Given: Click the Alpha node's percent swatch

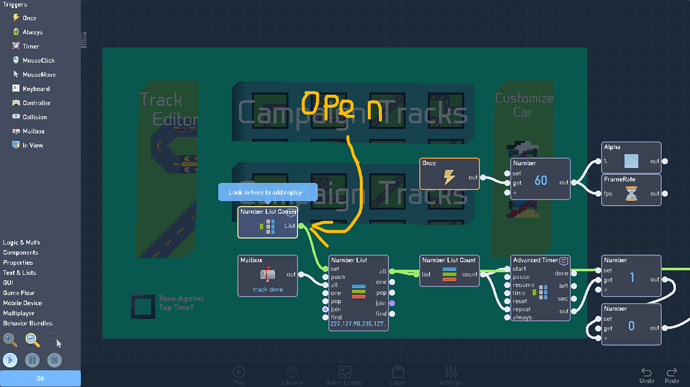Looking at the screenshot, I should (631, 161).
